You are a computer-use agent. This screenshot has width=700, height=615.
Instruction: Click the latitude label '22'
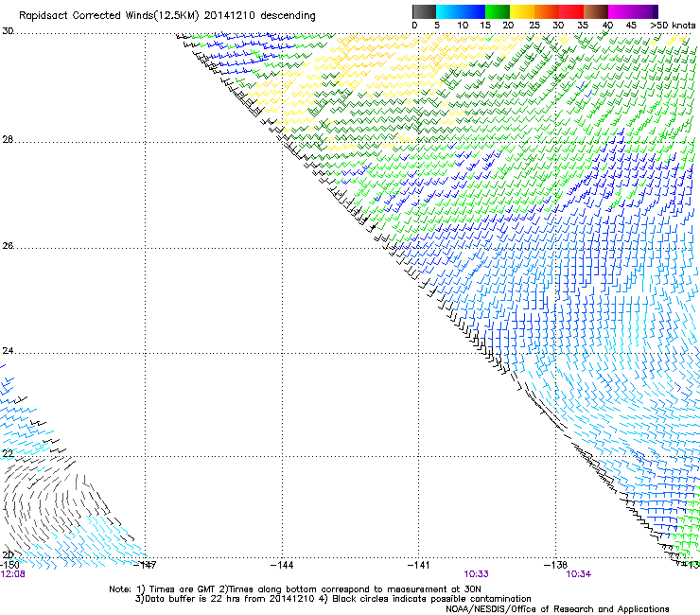coord(8,454)
